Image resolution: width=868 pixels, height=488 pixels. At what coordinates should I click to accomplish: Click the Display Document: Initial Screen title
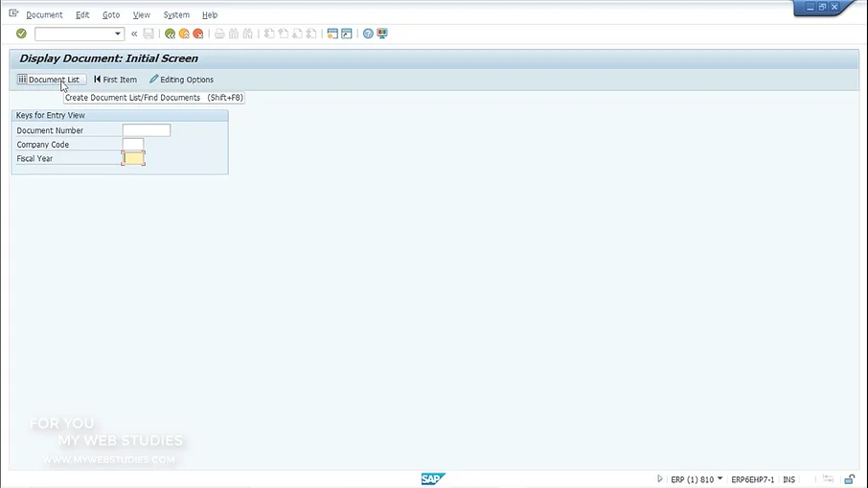tap(108, 58)
